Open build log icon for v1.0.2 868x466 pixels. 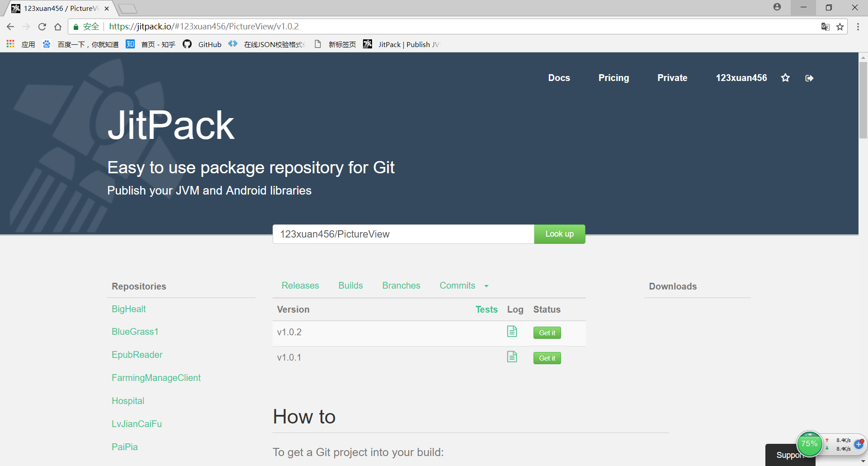click(512, 331)
